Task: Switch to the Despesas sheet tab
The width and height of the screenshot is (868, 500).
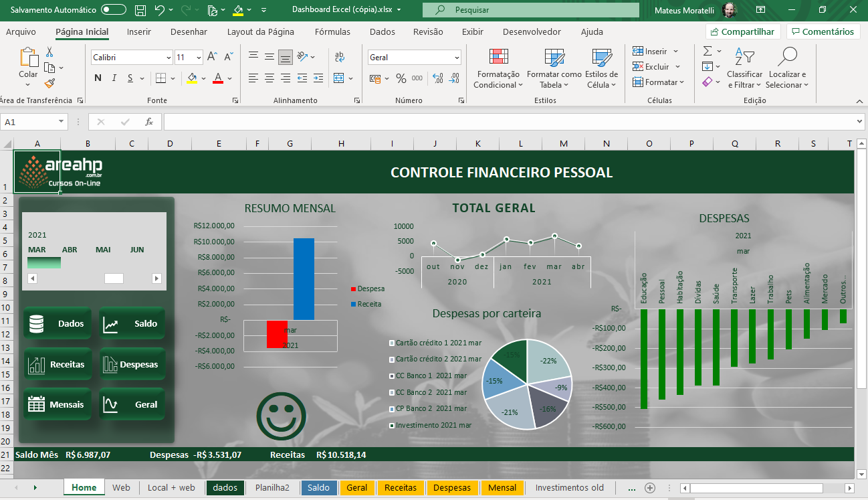Action: tap(452, 488)
